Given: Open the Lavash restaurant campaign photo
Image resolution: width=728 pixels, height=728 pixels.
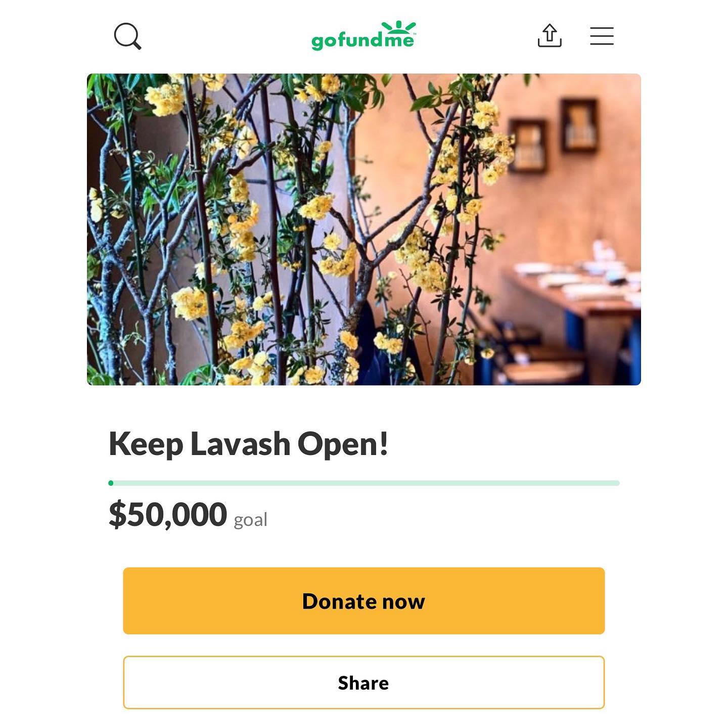Looking at the screenshot, I should pos(364,230).
